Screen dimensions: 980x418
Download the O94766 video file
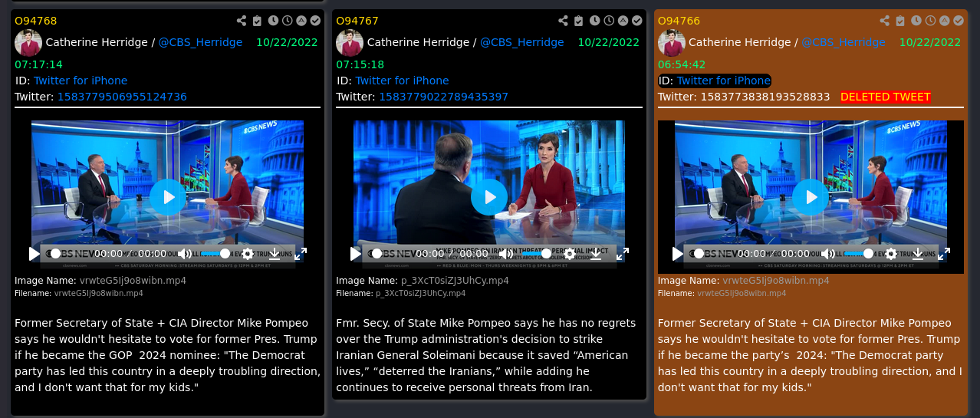click(918, 253)
